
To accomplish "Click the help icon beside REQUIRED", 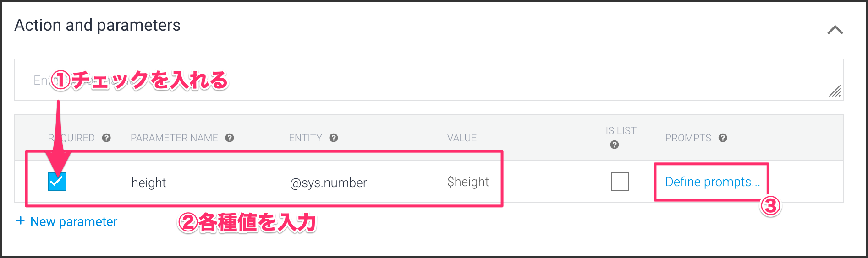I will [106, 138].
